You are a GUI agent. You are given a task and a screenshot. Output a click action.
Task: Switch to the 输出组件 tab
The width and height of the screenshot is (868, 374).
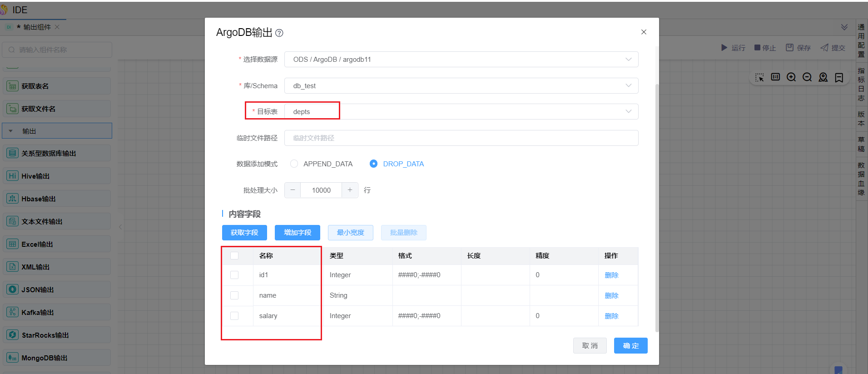(33, 27)
